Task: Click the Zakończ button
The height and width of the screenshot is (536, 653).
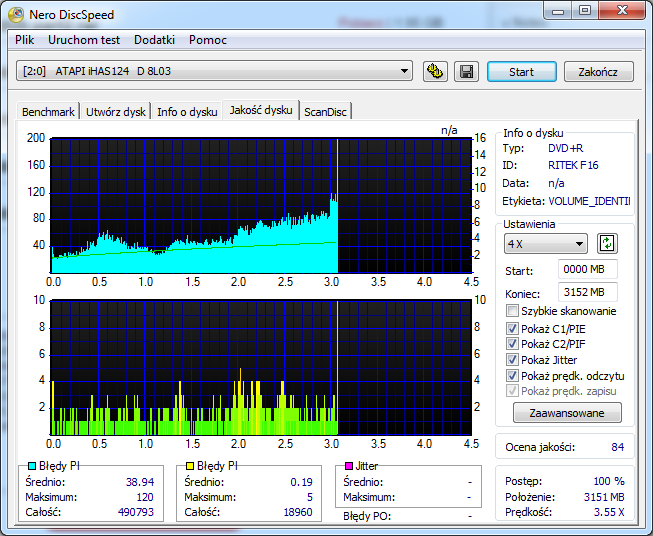Action: tap(598, 72)
